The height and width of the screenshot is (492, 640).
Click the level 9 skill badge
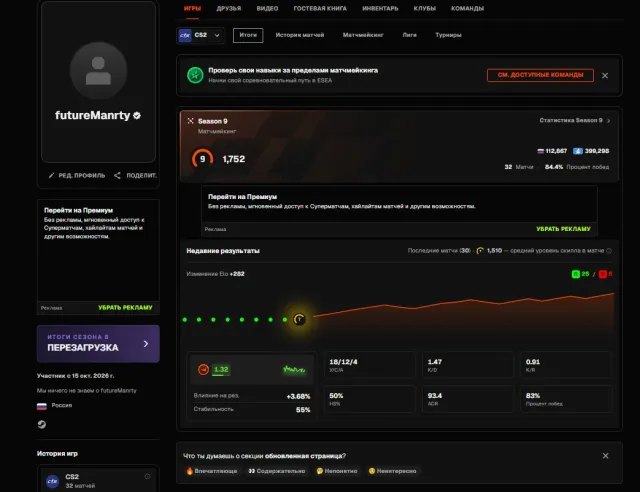202,159
